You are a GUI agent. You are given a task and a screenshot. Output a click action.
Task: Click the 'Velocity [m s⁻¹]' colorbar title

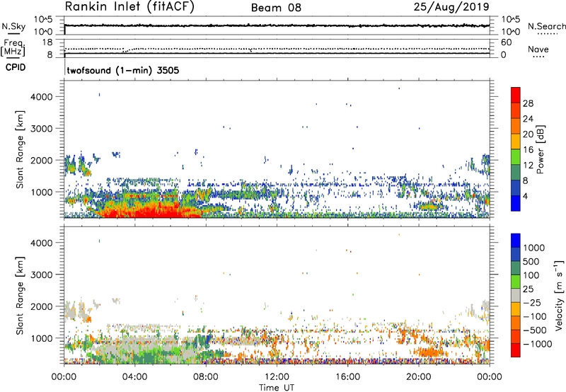[x=559, y=295]
